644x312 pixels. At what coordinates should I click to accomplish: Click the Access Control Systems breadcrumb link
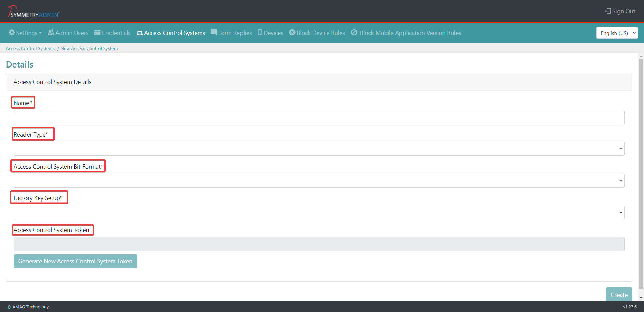click(x=30, y=48)
